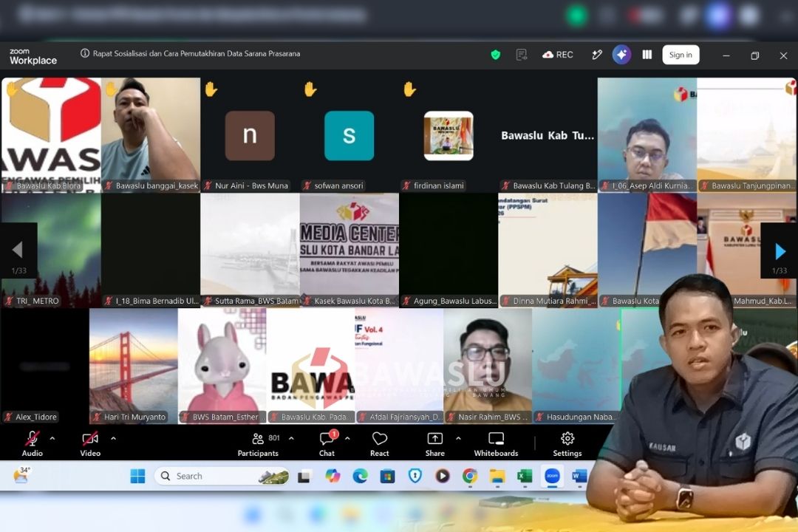The width and height of the screenshot is (798, 532).
Task: Open File Explorer from the taskbar
Action: (497, 476)
